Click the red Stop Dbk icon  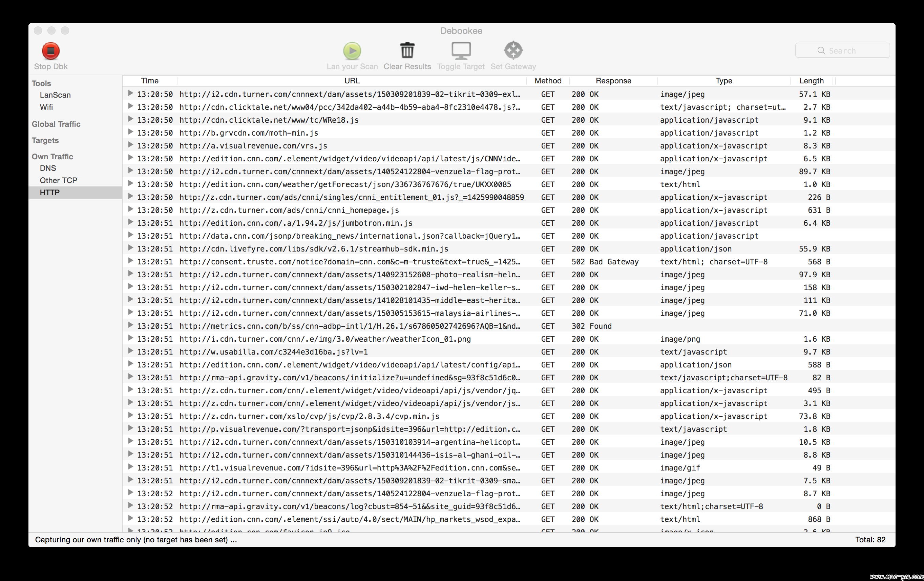click(51, 51)
